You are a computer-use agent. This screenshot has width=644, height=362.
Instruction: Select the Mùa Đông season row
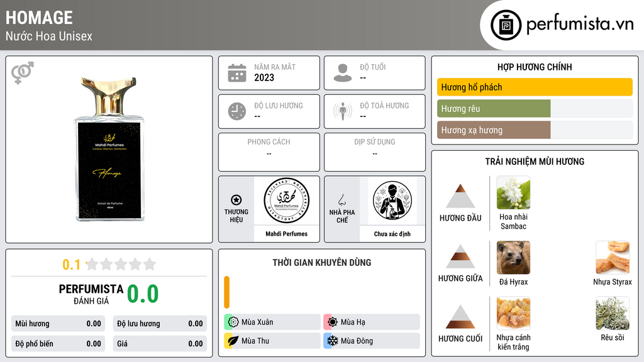(372, 341)
